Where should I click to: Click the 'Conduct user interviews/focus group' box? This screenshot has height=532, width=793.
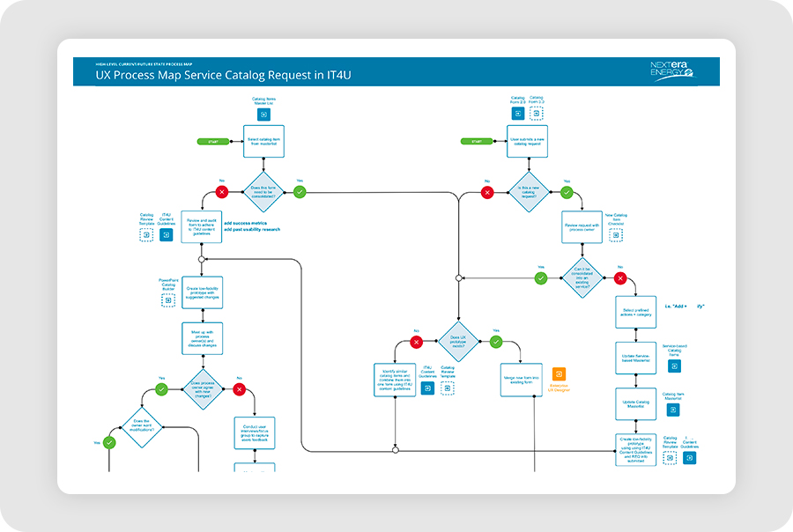point(255,432)
